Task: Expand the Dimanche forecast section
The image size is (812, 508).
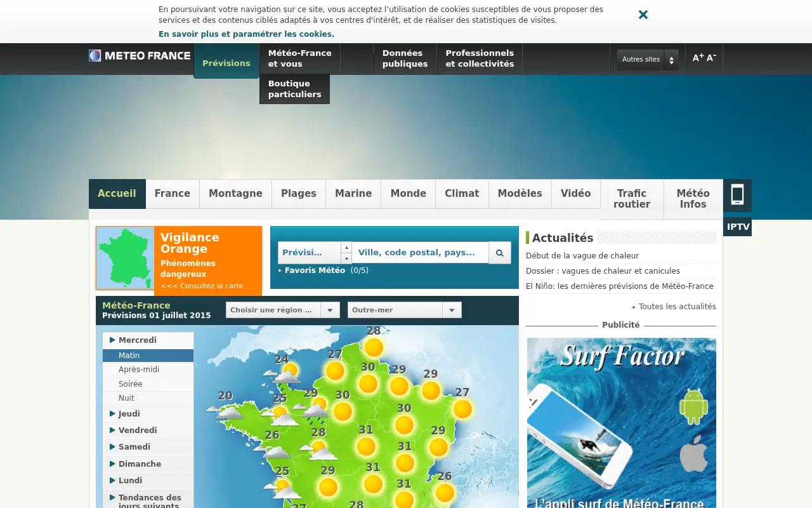Action: click(148, 464)
